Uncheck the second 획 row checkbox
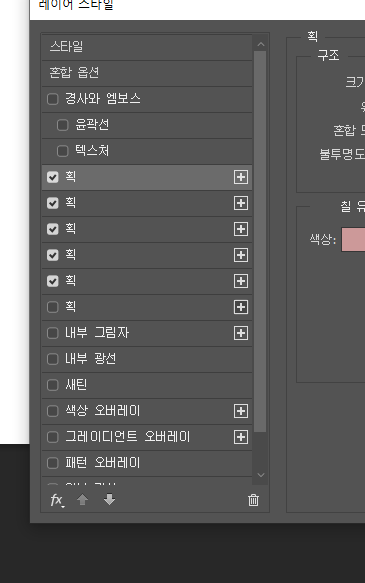This screenshot has height=583, width=365. (x=53, y=203)
